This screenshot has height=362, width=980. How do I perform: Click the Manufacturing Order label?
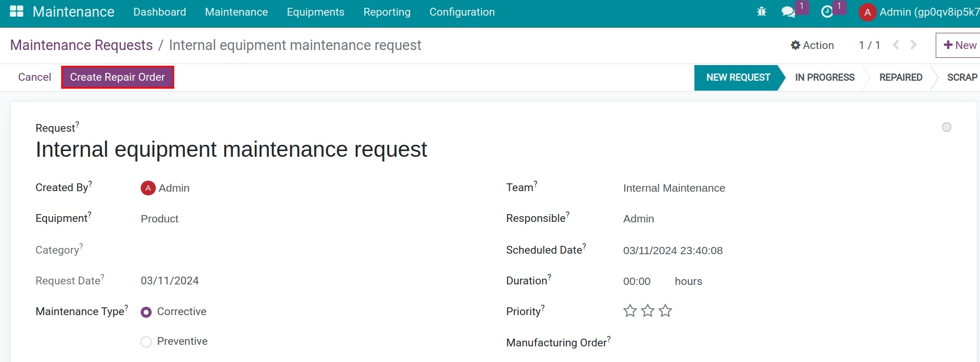(559, 342)
